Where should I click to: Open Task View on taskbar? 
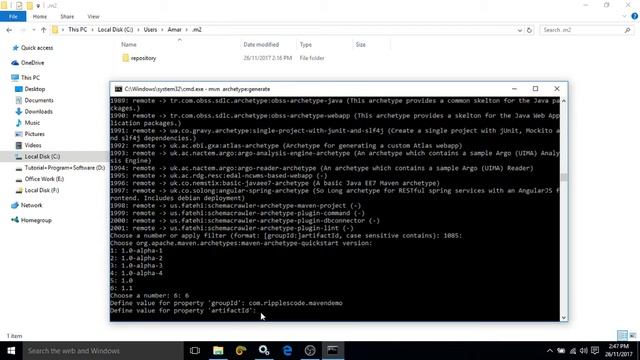click(x=195, y=351)
